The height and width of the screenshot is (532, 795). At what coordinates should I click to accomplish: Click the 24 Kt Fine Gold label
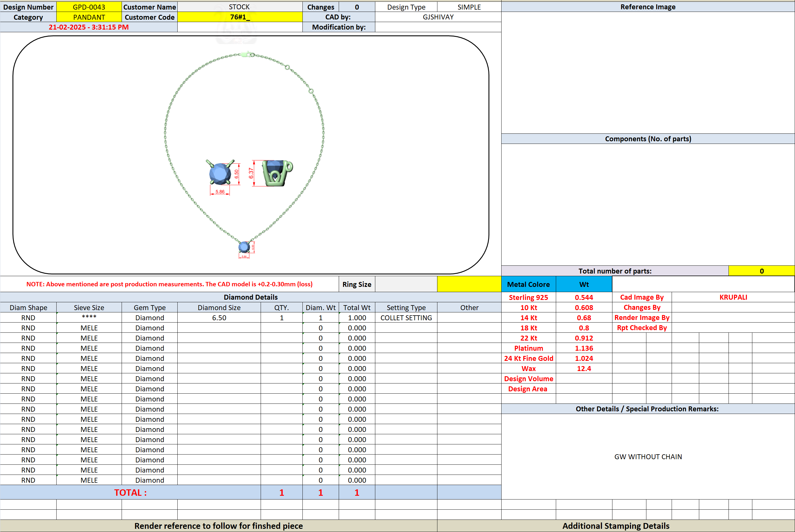(x=529, y=358)
